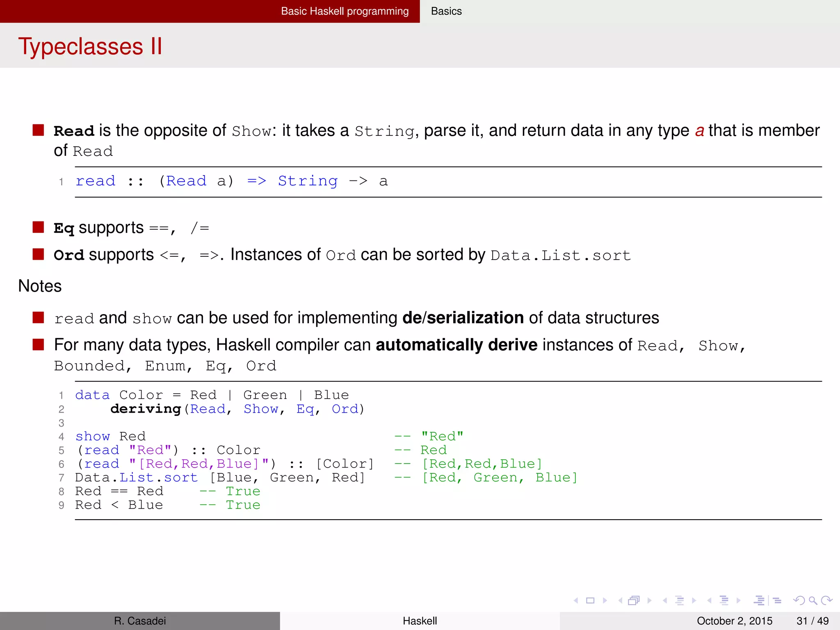Image resolution: width=840 pixels, height=630 pixels.
Task: Click the slide rectangle icon in navigation bar
Action: click(x=590, y=600)
